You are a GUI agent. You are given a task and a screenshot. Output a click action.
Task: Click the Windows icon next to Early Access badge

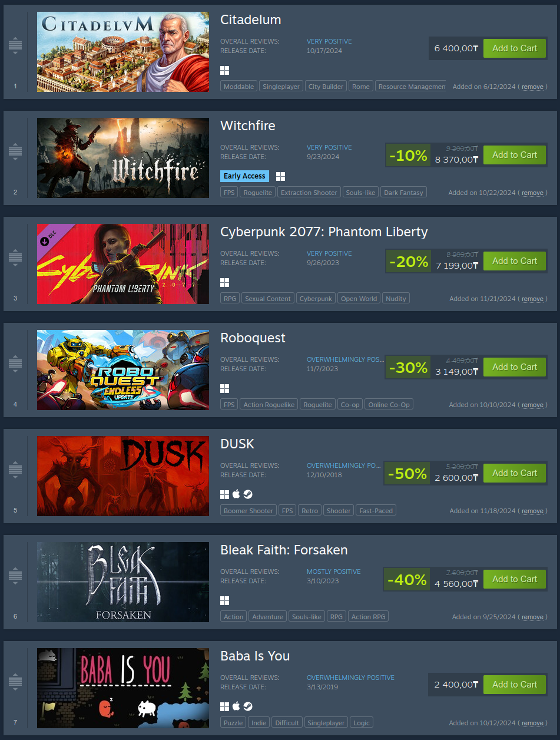(281, 176)
